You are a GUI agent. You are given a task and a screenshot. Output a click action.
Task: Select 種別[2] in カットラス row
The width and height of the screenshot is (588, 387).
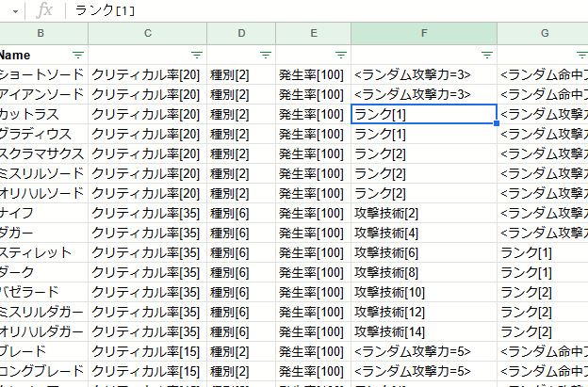coord(241,114)
